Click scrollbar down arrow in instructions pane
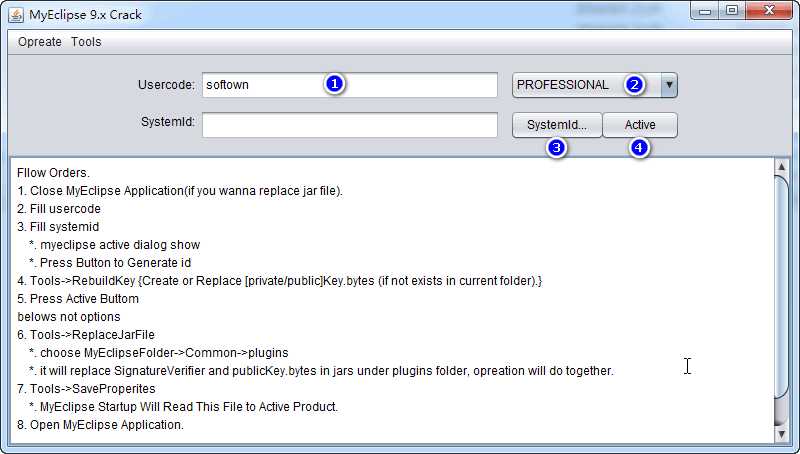Image resolution: width=800 pixels, height=454 pixels. 781,434
